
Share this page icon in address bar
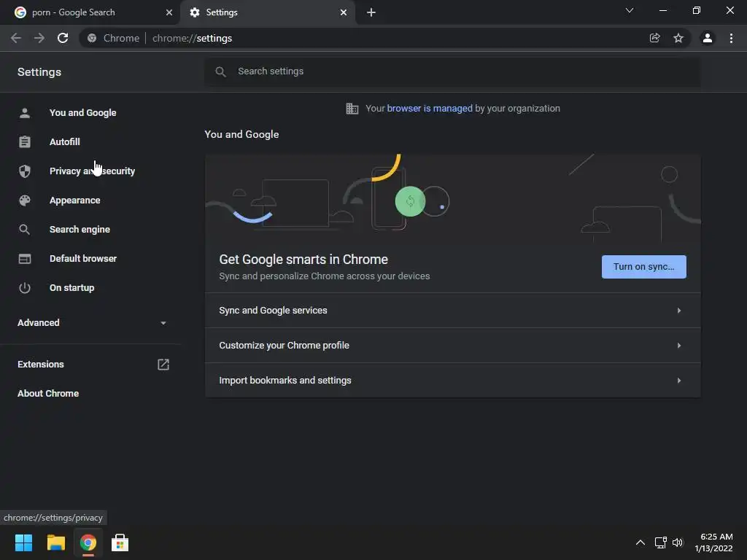click(654, 38)
